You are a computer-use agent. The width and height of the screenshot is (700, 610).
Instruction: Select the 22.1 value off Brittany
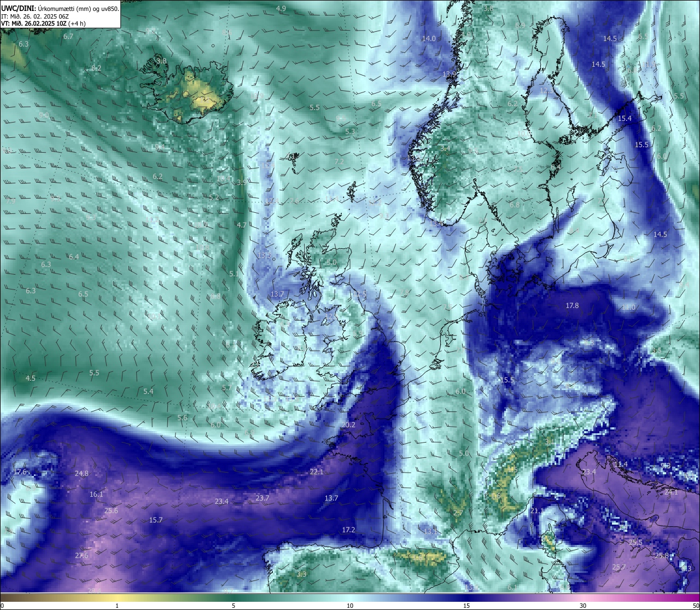(x=317, y=472)
